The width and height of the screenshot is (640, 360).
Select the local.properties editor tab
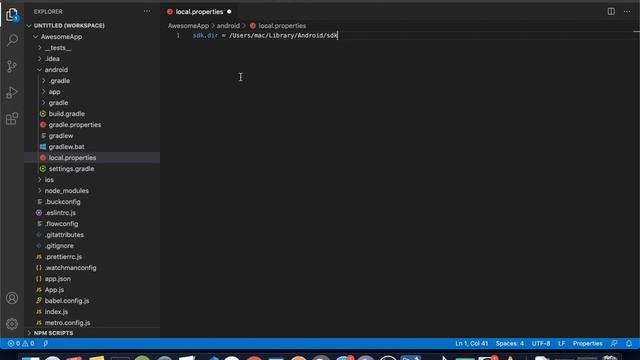click(199, 12)
